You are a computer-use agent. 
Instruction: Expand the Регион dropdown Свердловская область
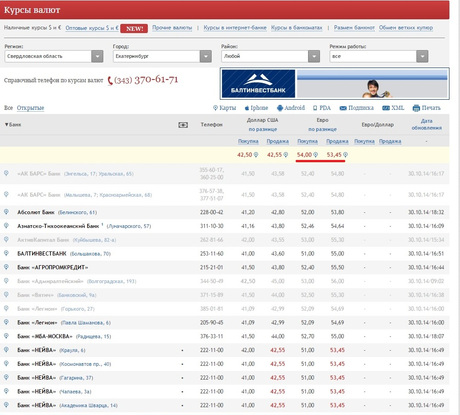[x=97, y=56]
